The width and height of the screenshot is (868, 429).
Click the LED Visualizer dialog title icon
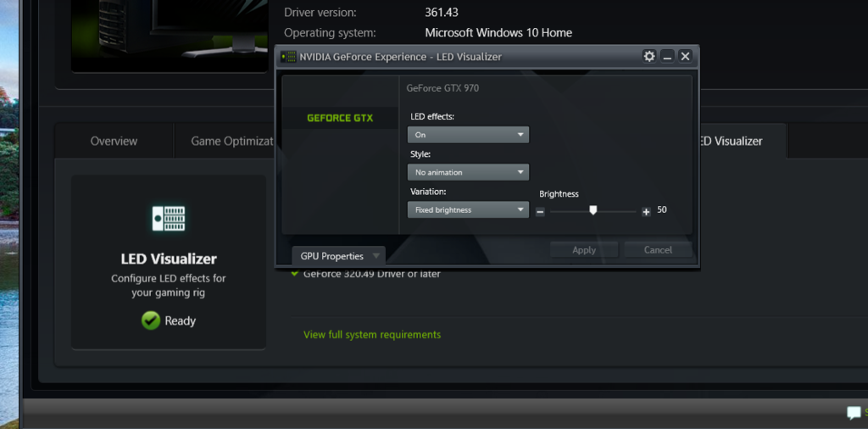pyautogui.click(x=288, y=57)
